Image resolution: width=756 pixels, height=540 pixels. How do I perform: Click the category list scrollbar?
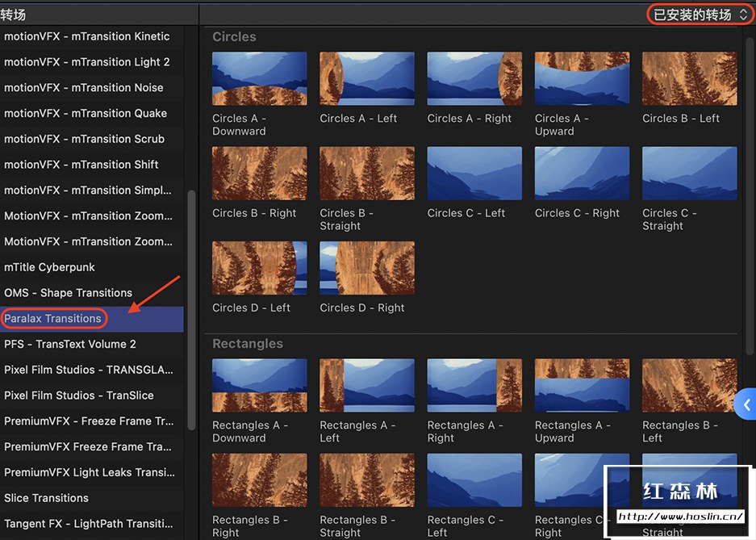point(191,310)
